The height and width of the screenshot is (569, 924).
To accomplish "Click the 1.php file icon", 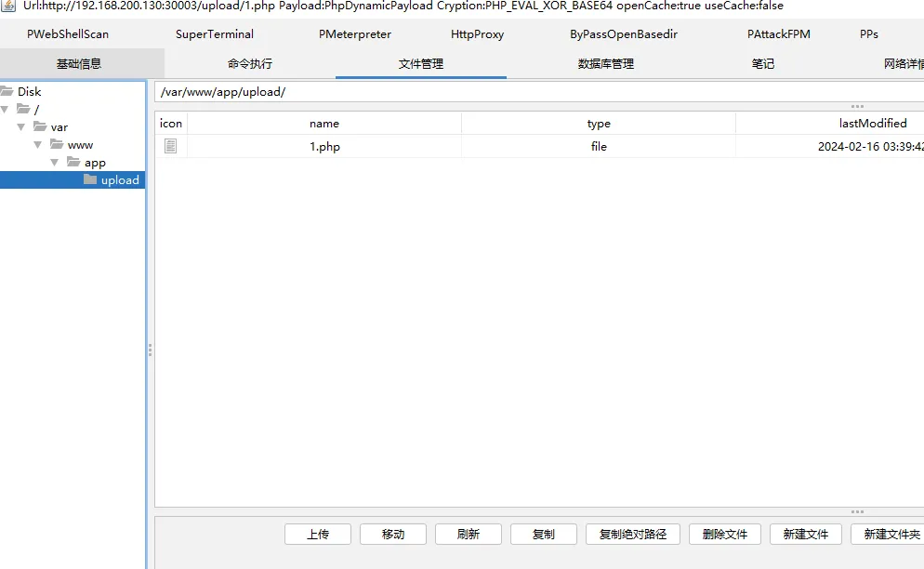I will (170, 146).
